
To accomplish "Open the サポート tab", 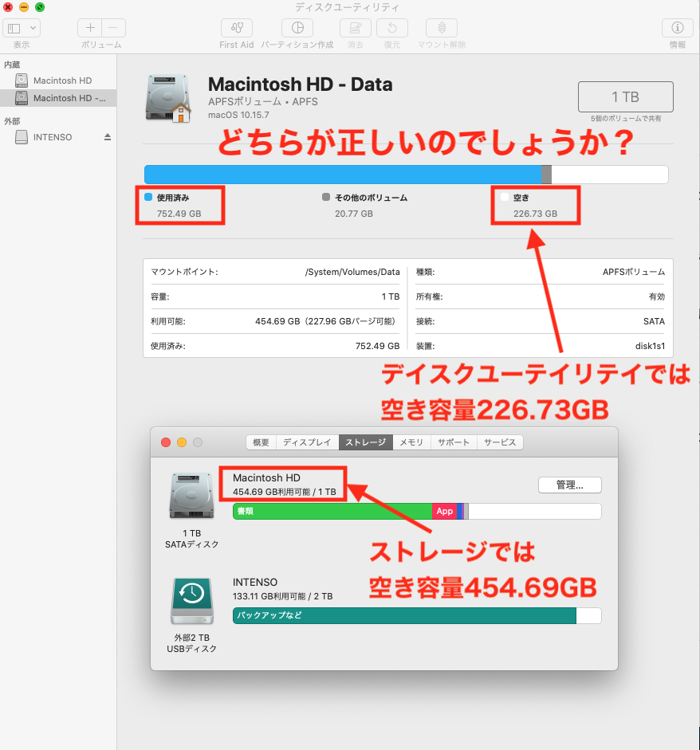I will tap(454, 442).
